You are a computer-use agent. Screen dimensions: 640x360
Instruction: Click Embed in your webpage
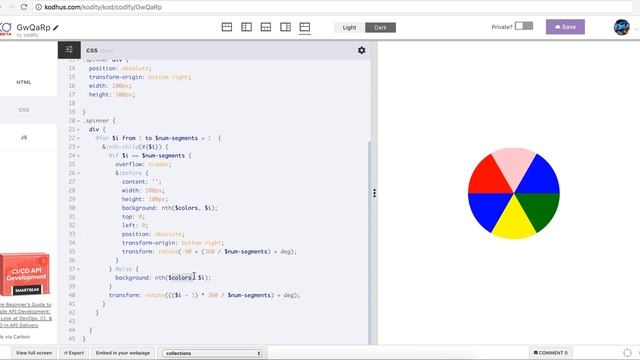coord(123,353)
